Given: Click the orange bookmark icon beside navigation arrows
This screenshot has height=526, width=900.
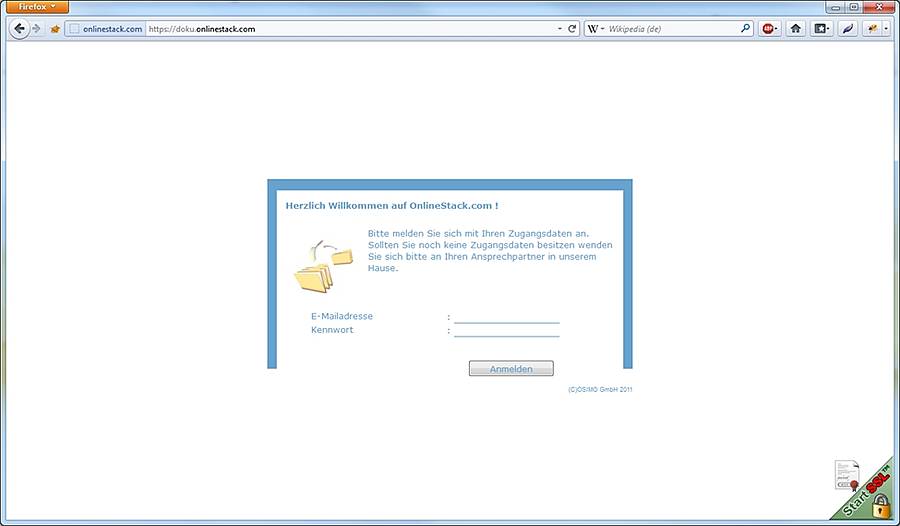Looking at the screenshot, I should 55,29.
